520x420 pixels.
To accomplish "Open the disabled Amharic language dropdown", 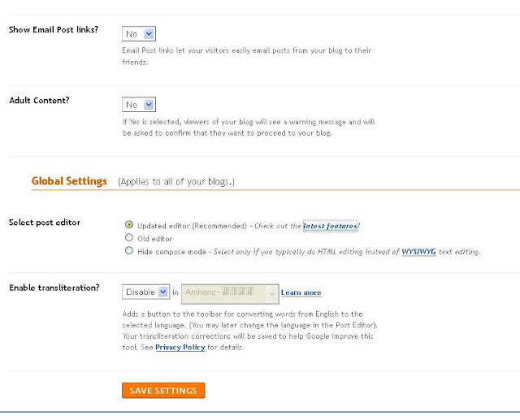I will point(230,293).
